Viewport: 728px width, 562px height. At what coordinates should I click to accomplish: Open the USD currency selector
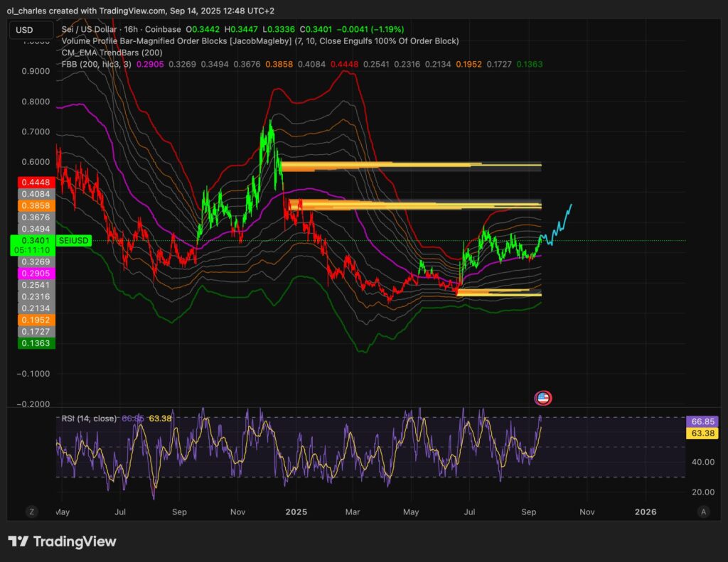coord(31,30)
